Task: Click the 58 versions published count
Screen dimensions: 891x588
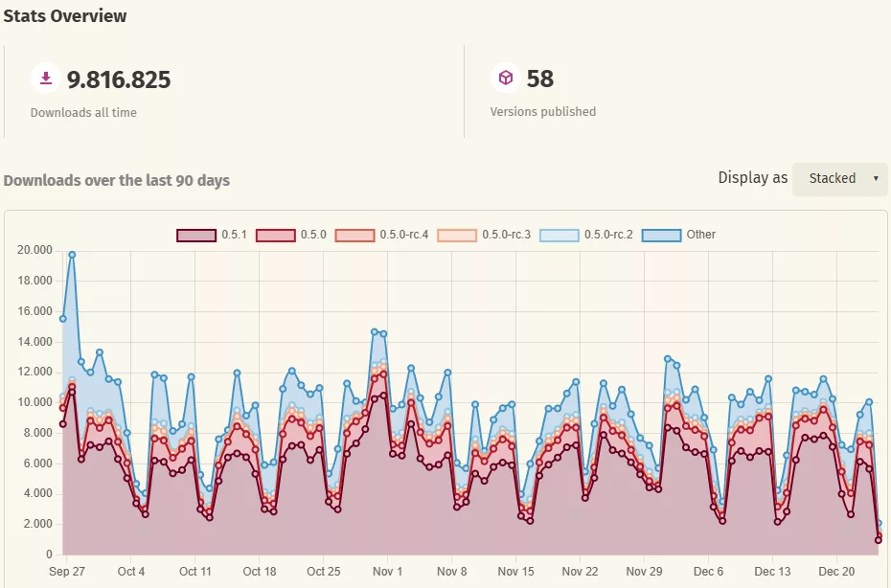Action: pyautogui.click(x=540, y=79)
